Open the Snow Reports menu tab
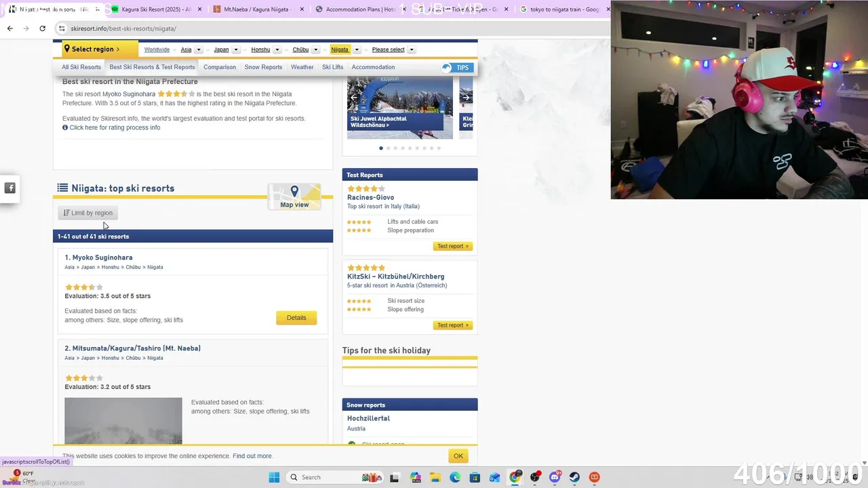The image size is (868, 488). tap(263, 67)
